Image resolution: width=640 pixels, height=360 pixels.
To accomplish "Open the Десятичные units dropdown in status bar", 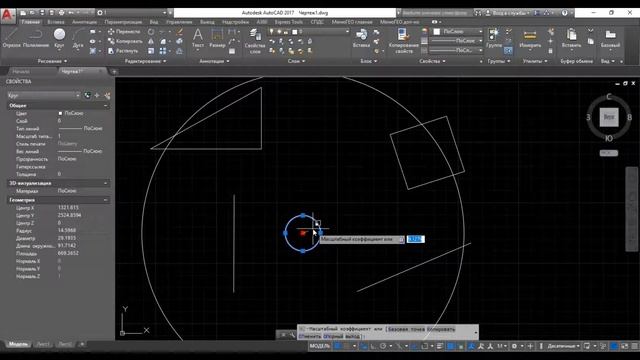I will point(564,346).
